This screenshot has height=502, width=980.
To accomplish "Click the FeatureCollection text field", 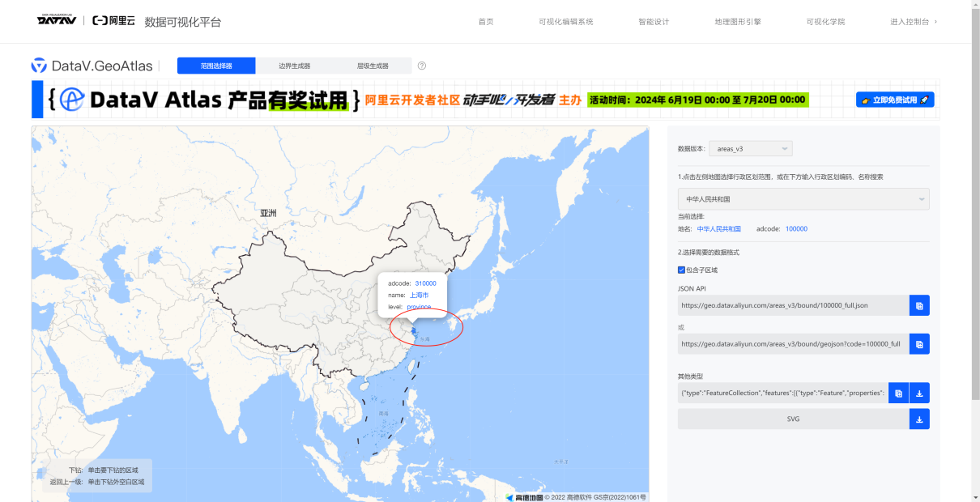I will 783,393.
